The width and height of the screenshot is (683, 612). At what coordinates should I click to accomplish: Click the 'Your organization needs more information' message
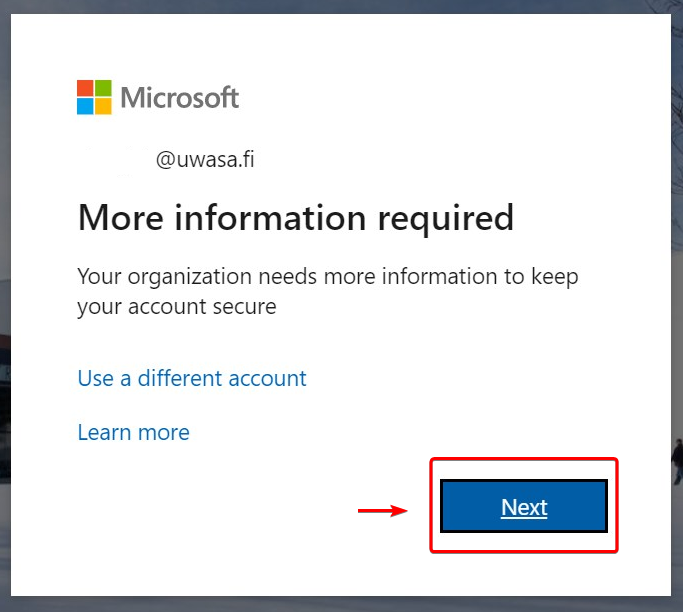(328, 291)
